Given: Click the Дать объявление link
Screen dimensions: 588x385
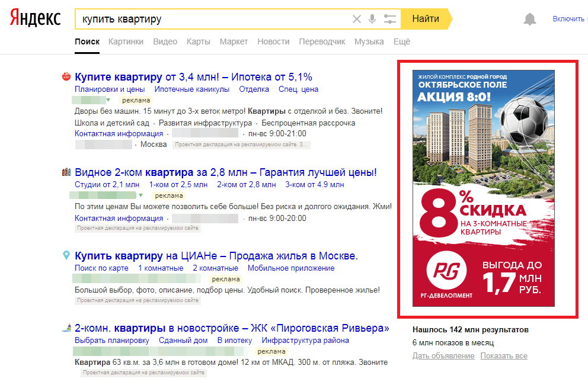Looking at the screenshot, I should click(443, 356).
